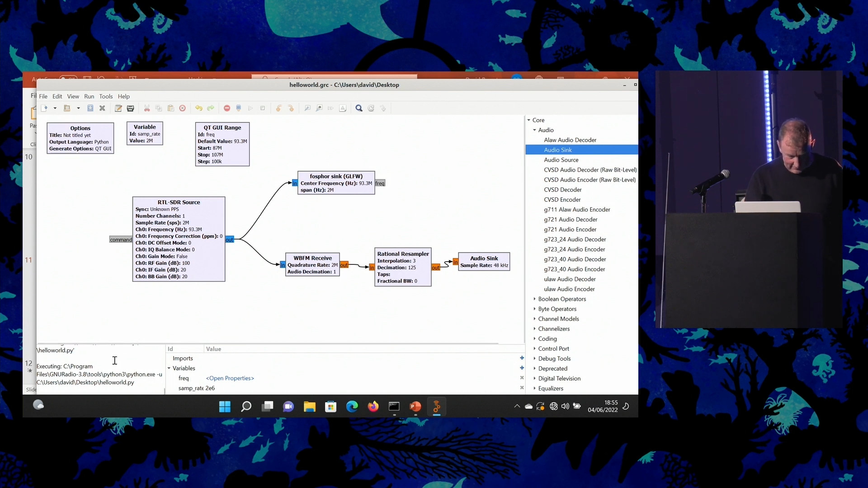Find blocks using the search icon
The width and height of the screenshot is (868, 488).
pos(359,108)
